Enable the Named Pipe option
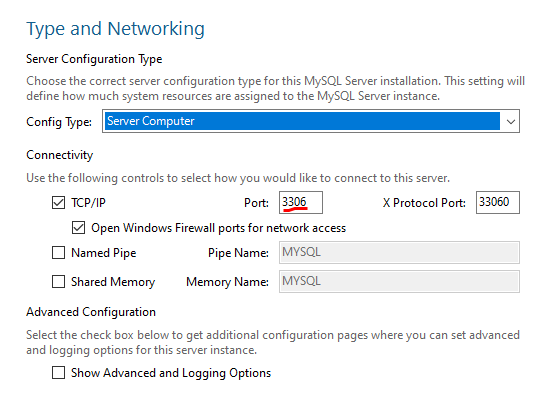547x407 pixels. point(58,253)
